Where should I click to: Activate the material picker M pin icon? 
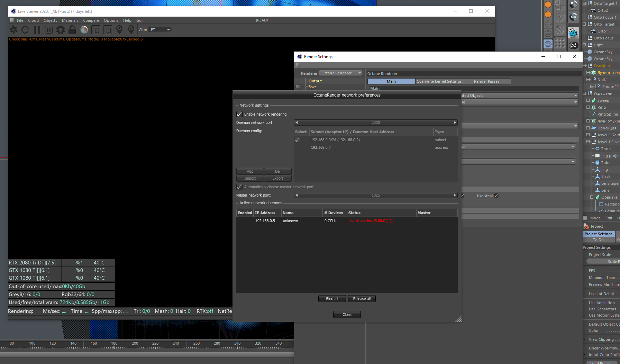(131, 30)
